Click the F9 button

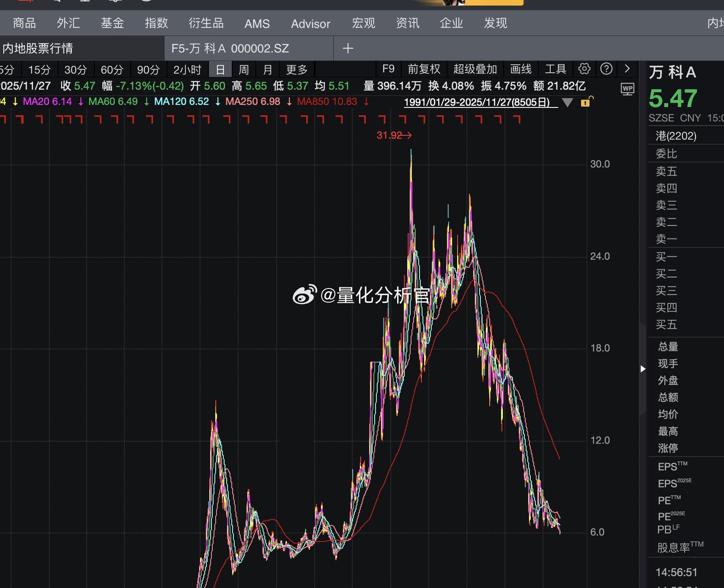pos(388,69)
